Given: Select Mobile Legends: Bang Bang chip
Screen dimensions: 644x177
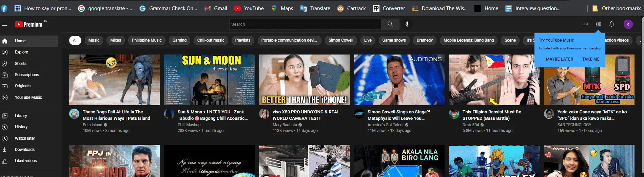Looking at the screenshot, I should (469, 40).
